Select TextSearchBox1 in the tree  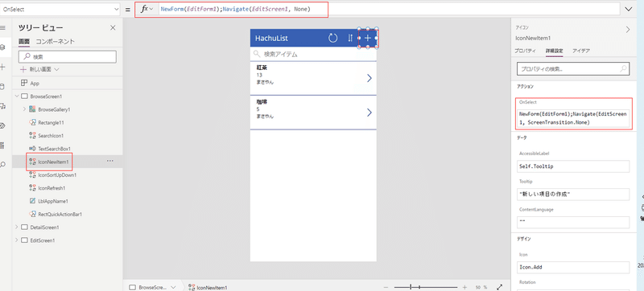pos(54,149)
